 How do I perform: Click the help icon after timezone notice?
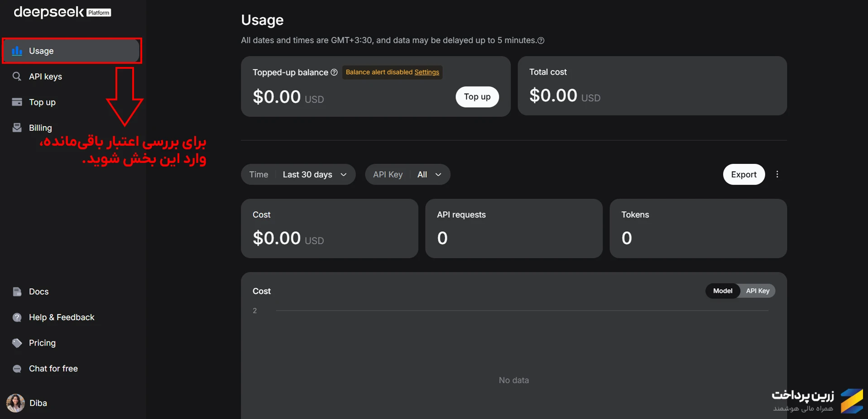(x=541, y=41)
